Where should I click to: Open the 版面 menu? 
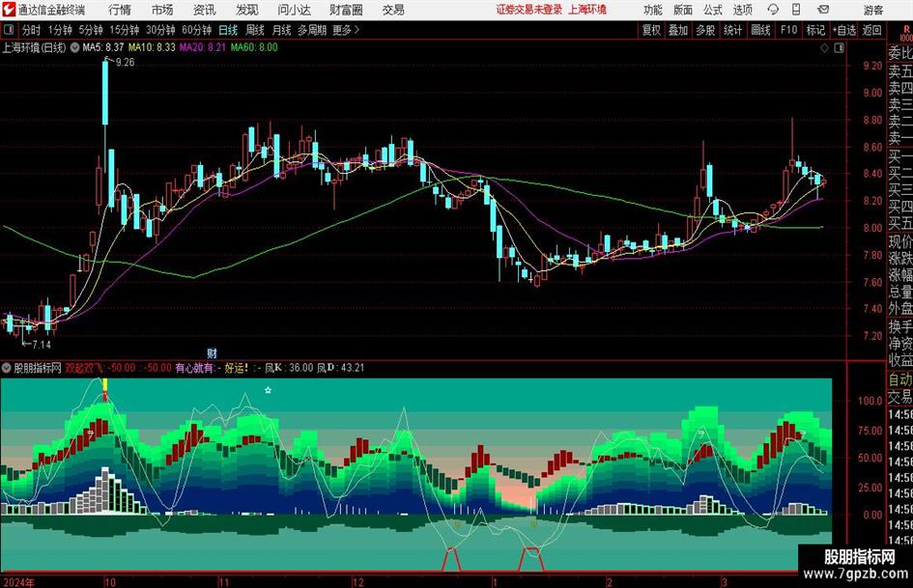[x=682, y=10]
